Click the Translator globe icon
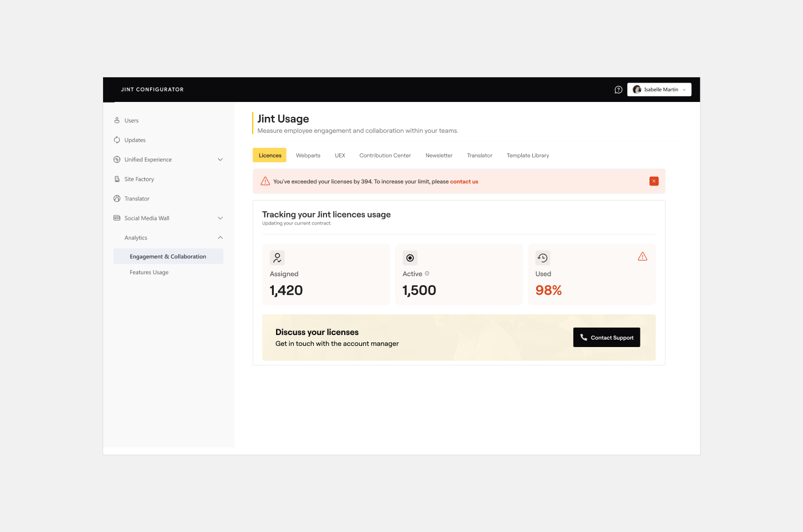 [x=117, y=199]
